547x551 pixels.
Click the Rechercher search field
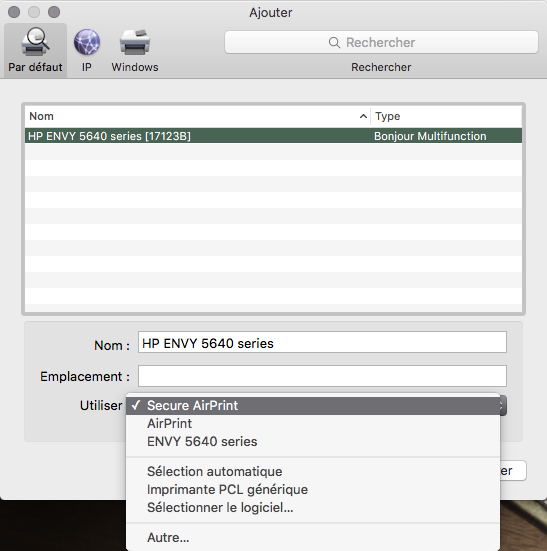pyautogui.click(x=381, y=42)
